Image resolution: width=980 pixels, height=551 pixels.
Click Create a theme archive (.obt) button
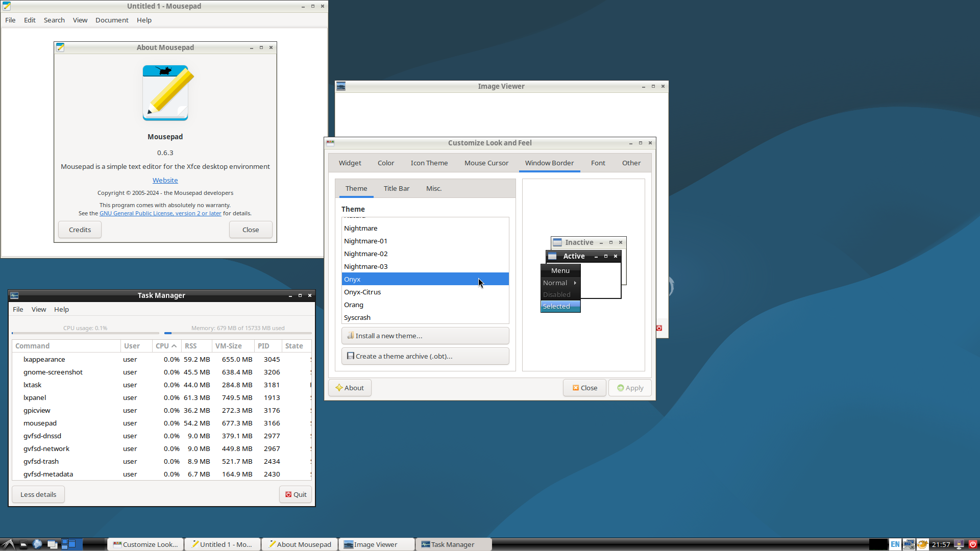[x=425, y=356]
